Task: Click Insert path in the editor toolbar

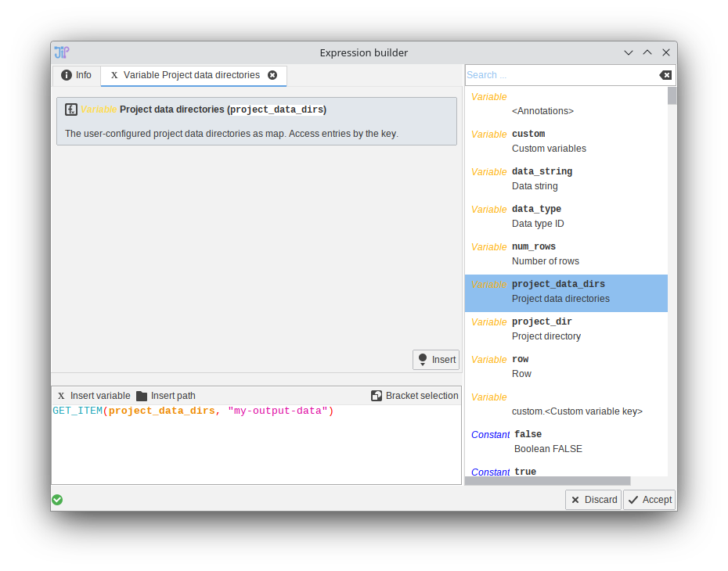Action: click(165, 396)
